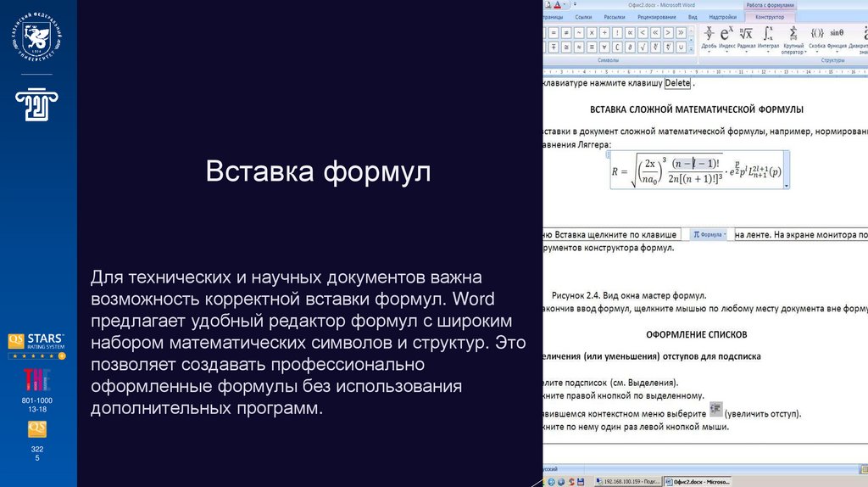The width and height of the screenshot is (868, 487).
Task: Switch to the Рецензирование ribbon tab
Action: [x=657, y=17]
